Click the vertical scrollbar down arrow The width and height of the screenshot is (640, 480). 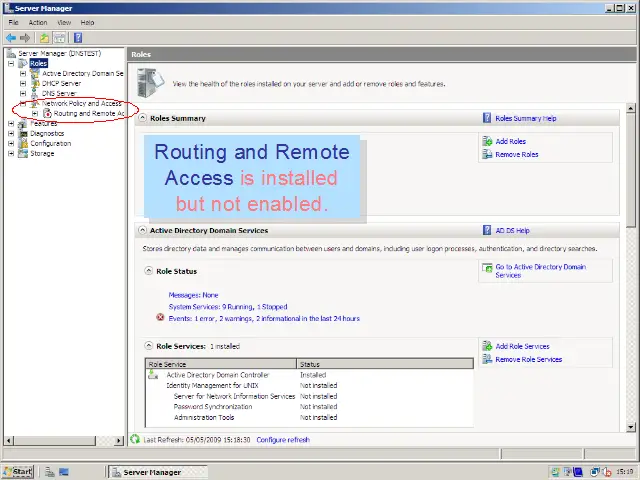click(x=631, y=427)
